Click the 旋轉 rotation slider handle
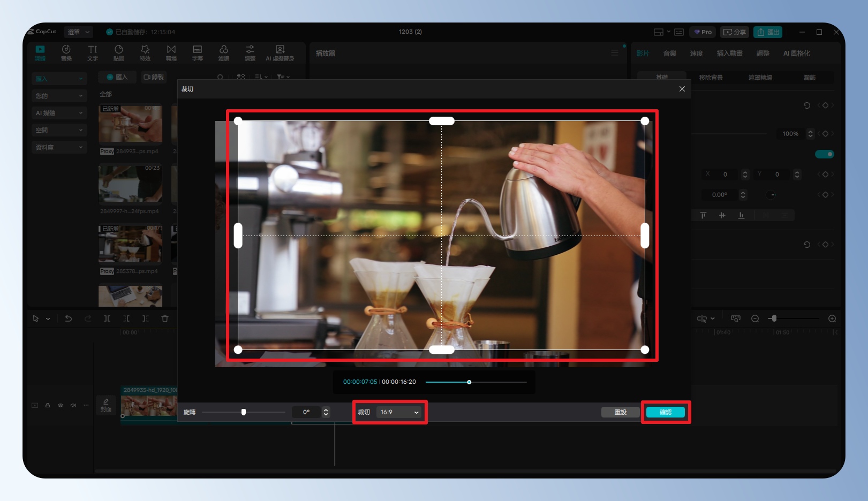 (x=244, y=412)
